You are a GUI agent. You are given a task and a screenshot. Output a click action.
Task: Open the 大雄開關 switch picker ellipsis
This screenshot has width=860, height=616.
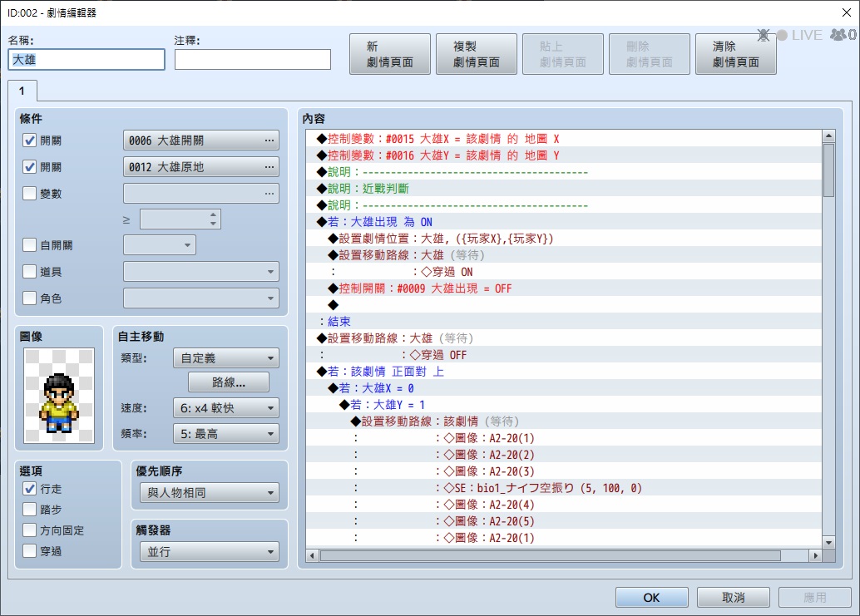click(269, 140)
